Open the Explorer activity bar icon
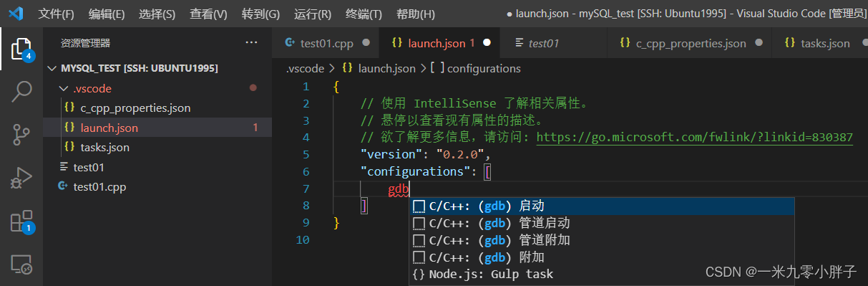The height and width of the screenshot is (286, 868). 21,48
